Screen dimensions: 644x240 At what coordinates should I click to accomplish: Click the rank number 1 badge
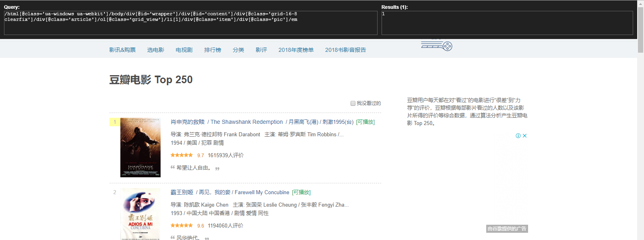click(x=115, y=122)
